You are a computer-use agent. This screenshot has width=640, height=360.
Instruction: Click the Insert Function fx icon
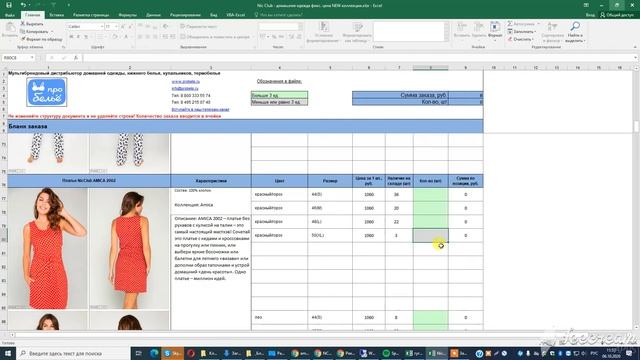tap(76, 58)
